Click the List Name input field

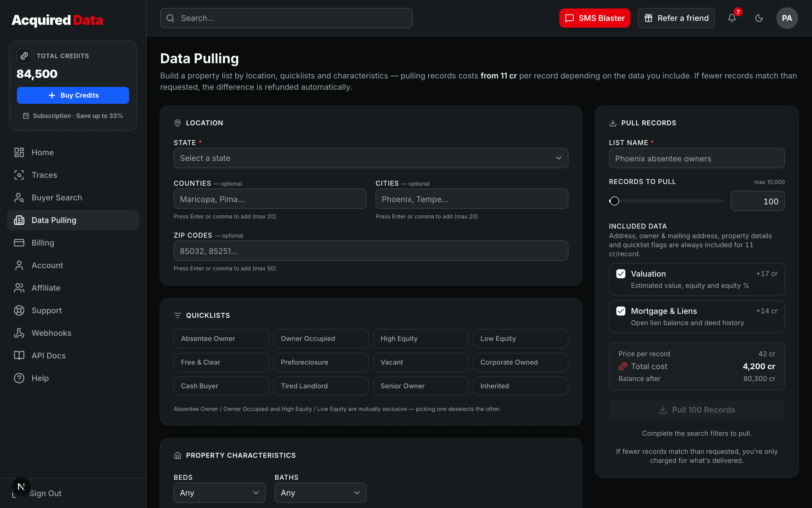pos(697,158)
